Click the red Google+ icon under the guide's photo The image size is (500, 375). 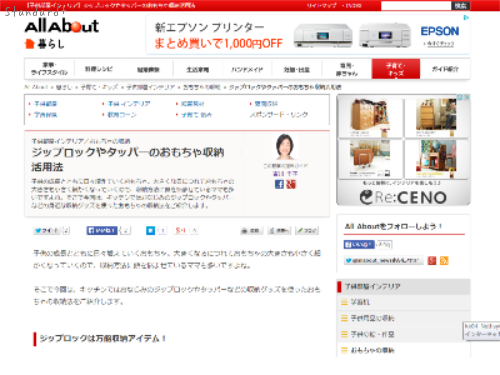click(x=291, y=184)
